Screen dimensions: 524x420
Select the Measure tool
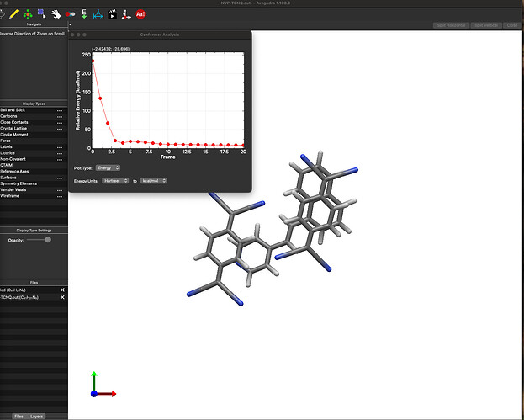98,14
